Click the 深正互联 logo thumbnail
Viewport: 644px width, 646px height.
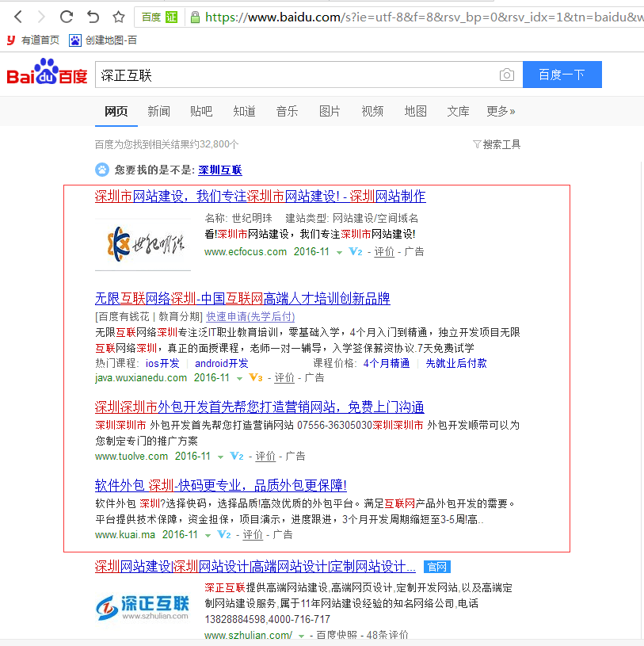[143, 608]
